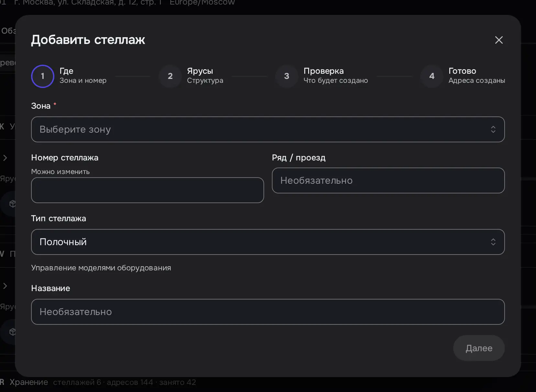536x392 pixels.
Task: Open the Выберите зону dropdown
Action: tap(268, 129)
